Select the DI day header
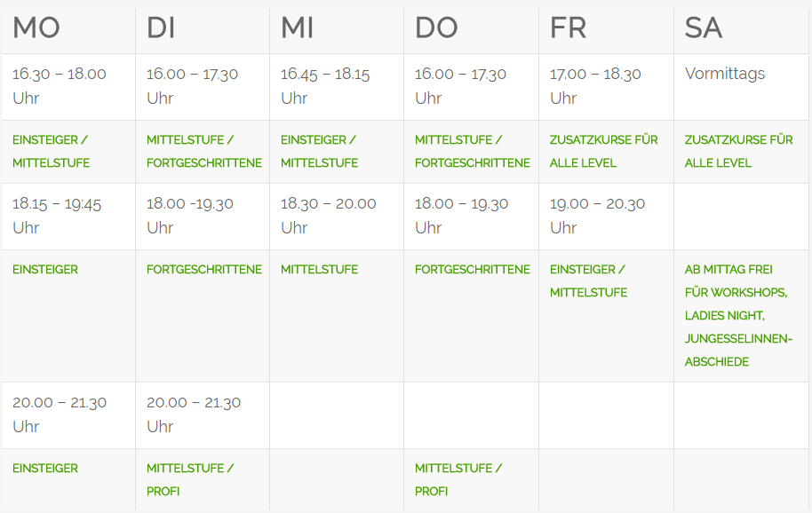This screenshot has width=812, height=513. point(161,28)
